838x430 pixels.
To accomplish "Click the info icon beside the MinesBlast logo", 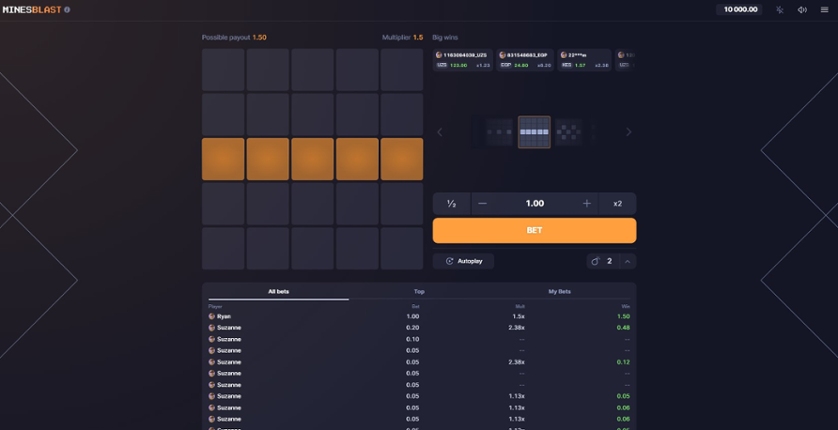I will pyautogui.click(x=68, y=10).
